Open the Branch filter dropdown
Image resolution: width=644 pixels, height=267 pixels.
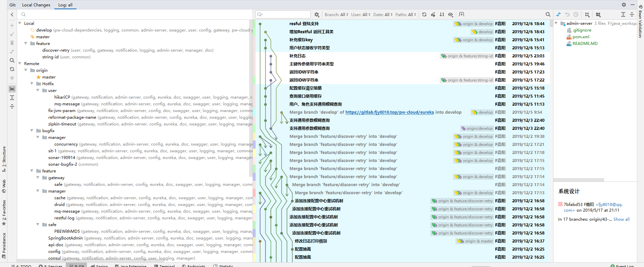pos(336,14)
